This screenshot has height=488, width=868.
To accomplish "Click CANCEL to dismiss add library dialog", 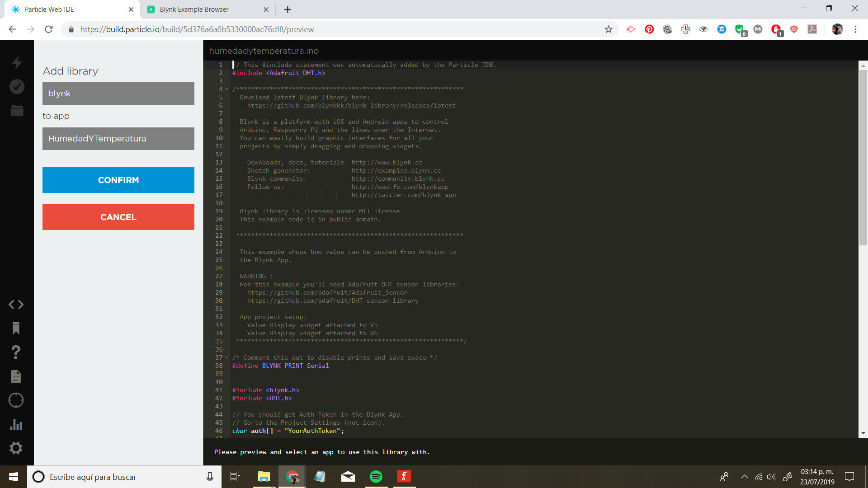I will [118, 217].
